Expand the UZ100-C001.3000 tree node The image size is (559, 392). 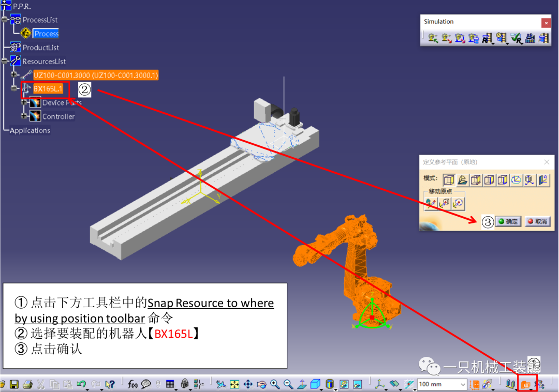(x=14, y=74)
